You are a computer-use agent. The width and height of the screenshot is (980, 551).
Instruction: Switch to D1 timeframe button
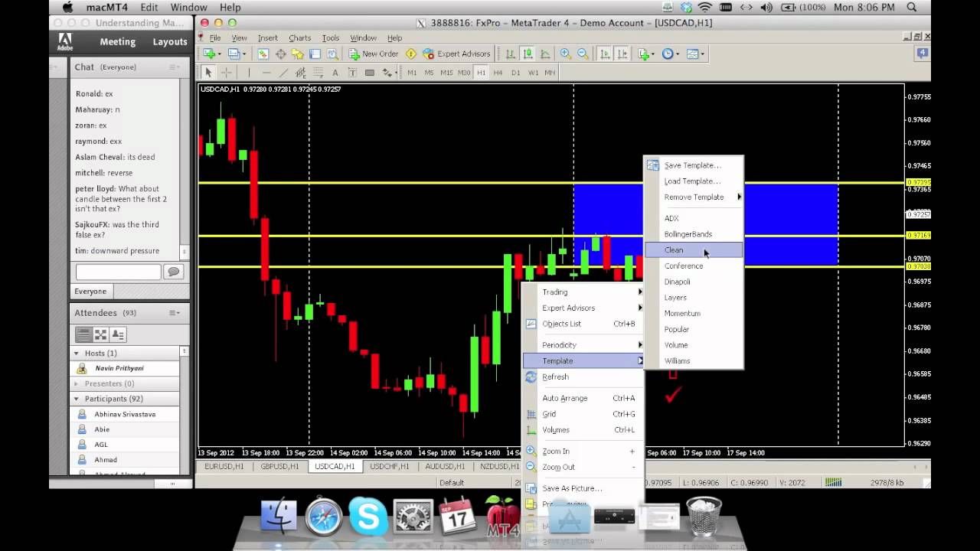tap(515, 73)
